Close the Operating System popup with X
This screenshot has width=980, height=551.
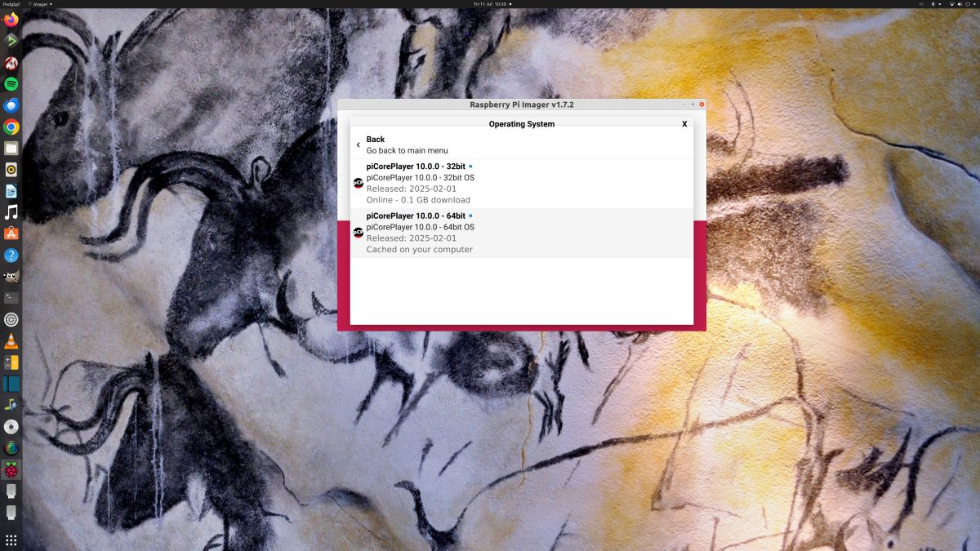point(684,124)
